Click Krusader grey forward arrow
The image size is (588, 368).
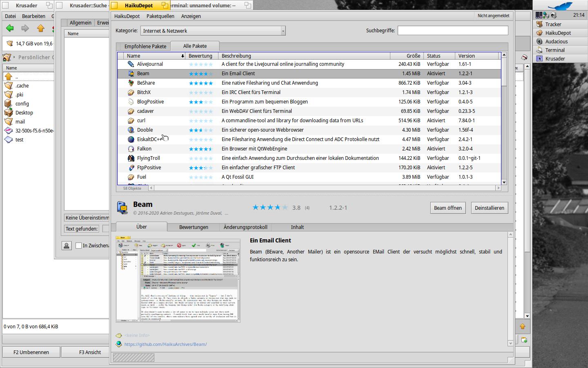[x=25, y=28]
